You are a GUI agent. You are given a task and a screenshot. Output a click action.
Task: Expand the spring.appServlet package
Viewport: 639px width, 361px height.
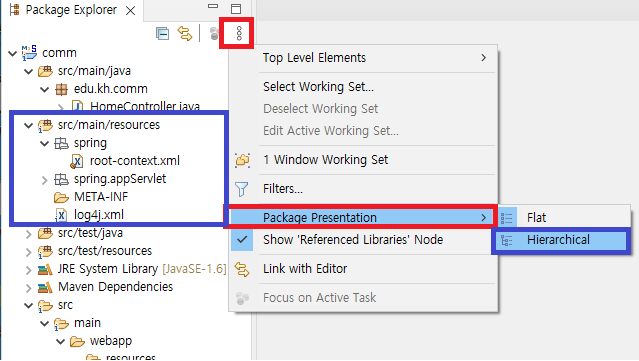click(44, 180)
